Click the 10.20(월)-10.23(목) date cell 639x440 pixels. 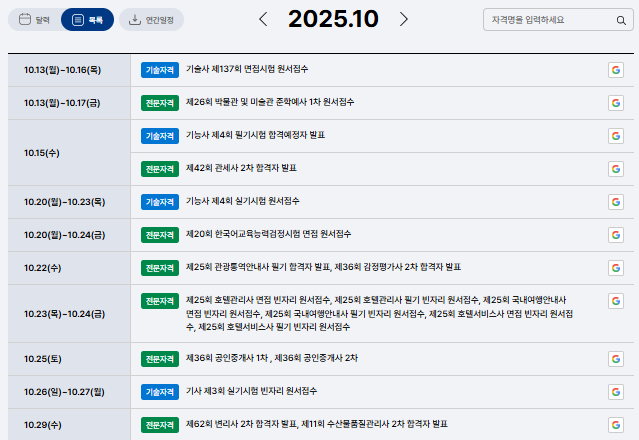coord(69,202)
